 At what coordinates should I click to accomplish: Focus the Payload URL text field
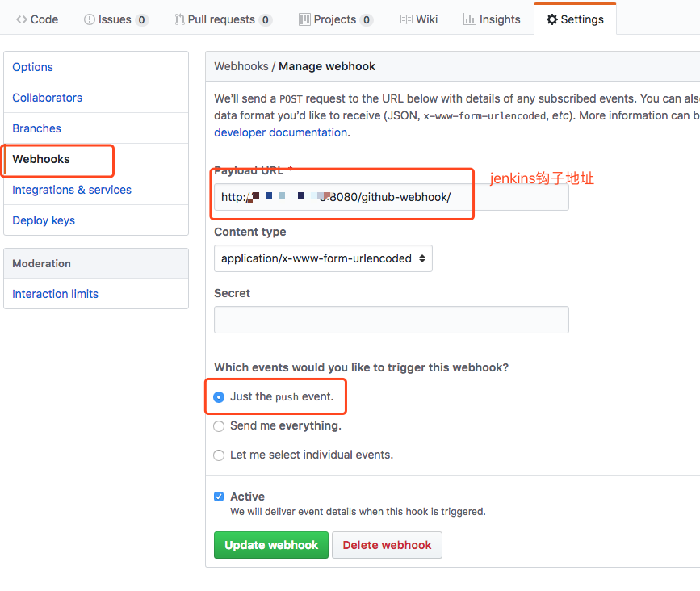pyautogui.click(x=391, y=197)
